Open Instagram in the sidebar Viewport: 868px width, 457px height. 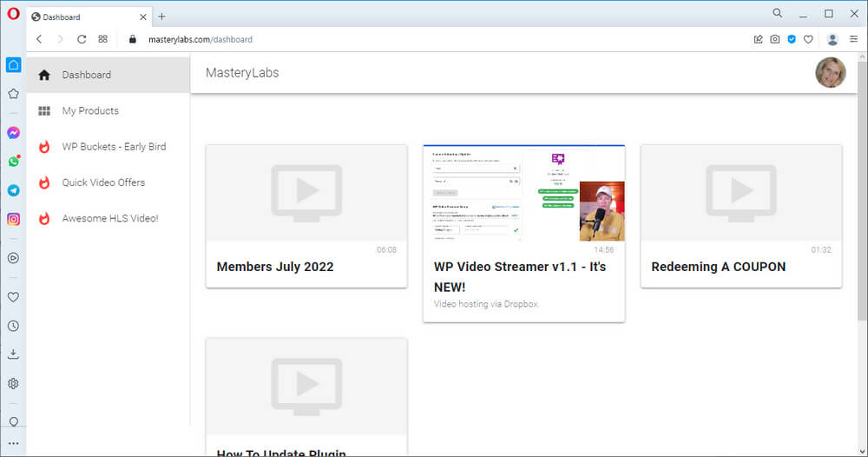(13, 219)
